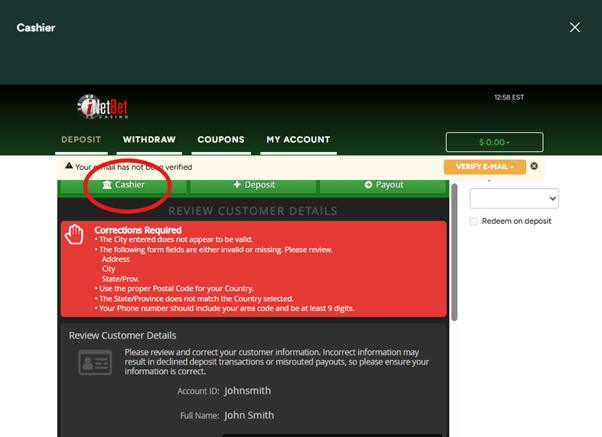Viewport: 602px width, 437px height.
Task: Click the vertical scrollbar of the cashier panel
Action: 456,250
